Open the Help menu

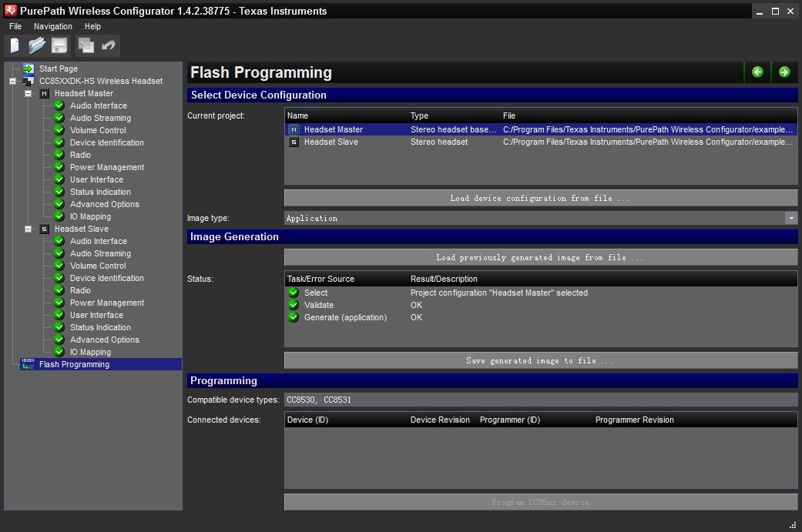click(92, 27)
